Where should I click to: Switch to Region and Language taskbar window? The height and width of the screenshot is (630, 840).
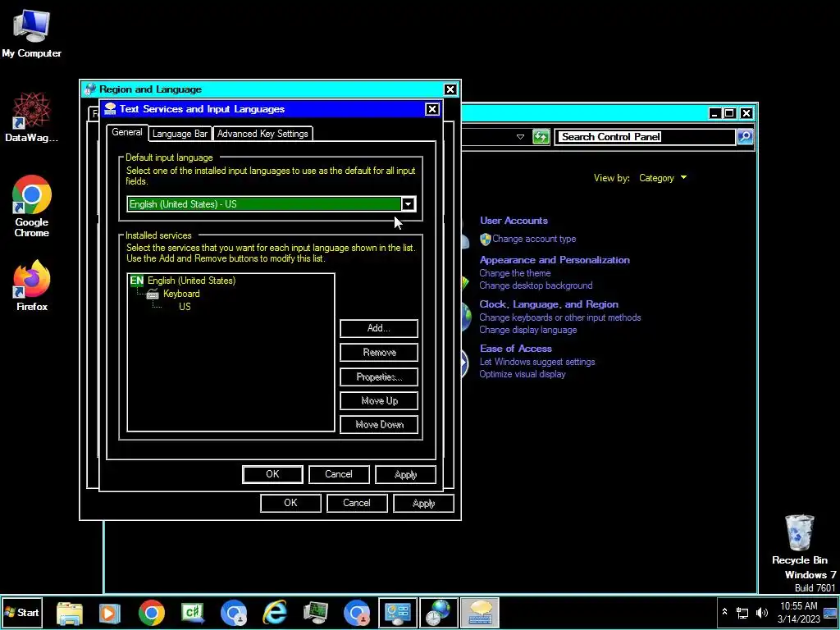click(439, 613)
